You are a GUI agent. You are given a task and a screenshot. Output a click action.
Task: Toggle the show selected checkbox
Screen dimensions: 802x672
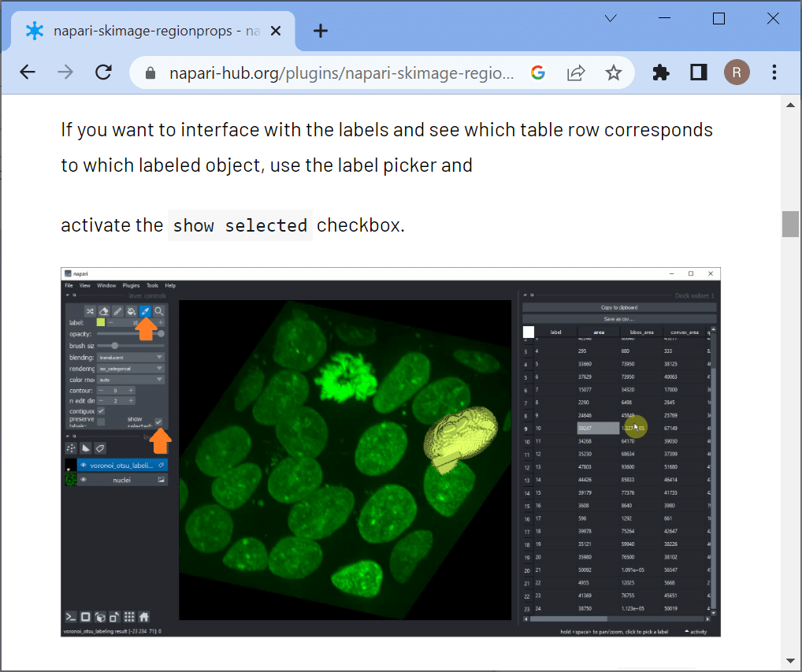158,422
